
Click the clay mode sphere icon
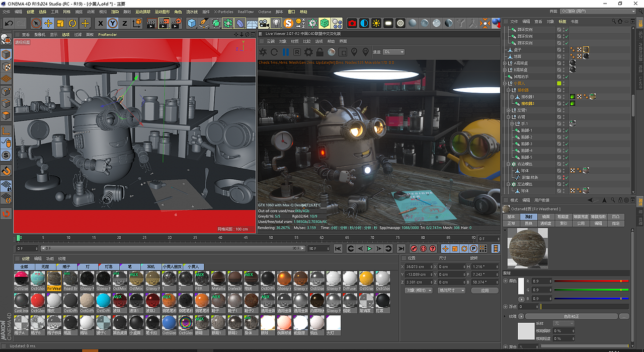point(332,52)
